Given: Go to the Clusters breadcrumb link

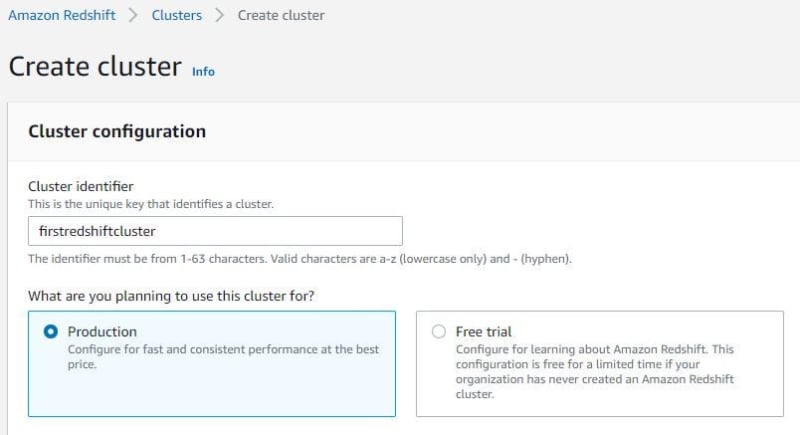Looking at the screenshot, I should pyautogui.click(x=177, y=15).
